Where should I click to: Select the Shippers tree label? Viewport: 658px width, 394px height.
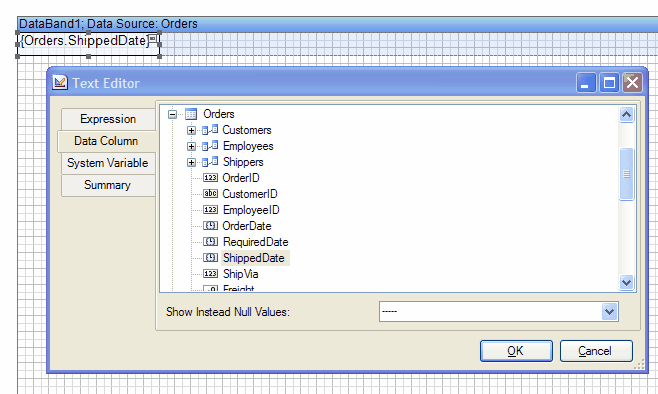click(243, 162)
